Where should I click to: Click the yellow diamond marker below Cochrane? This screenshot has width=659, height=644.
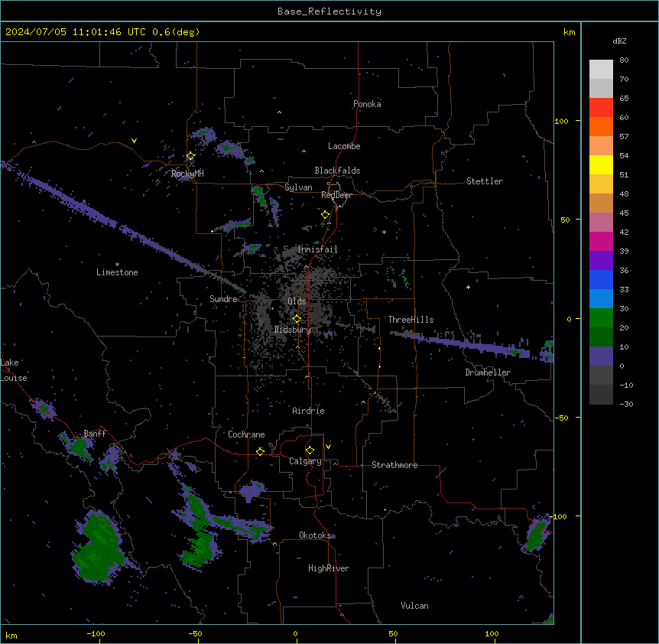260,451
